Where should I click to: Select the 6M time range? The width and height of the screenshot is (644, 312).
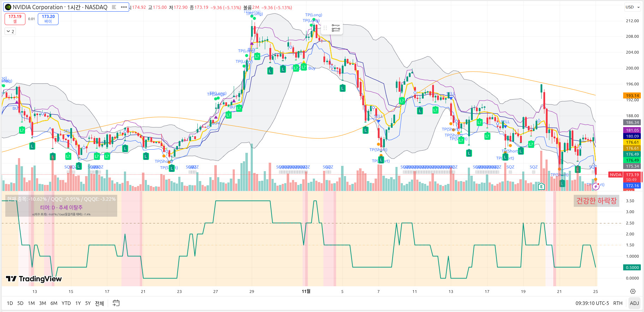[54, 303]
